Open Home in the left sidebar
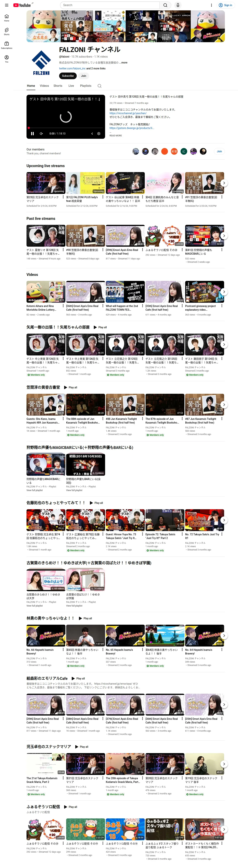238x868 pixels. coord(6,18)
